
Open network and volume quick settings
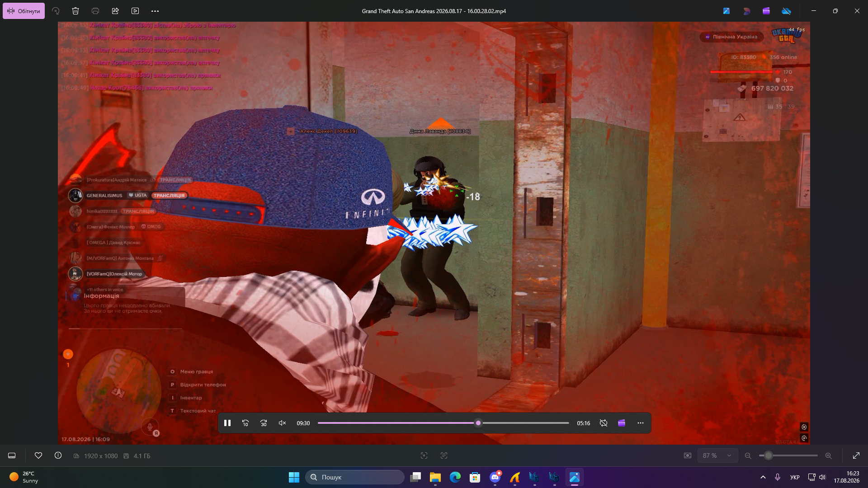pos(817,477)
